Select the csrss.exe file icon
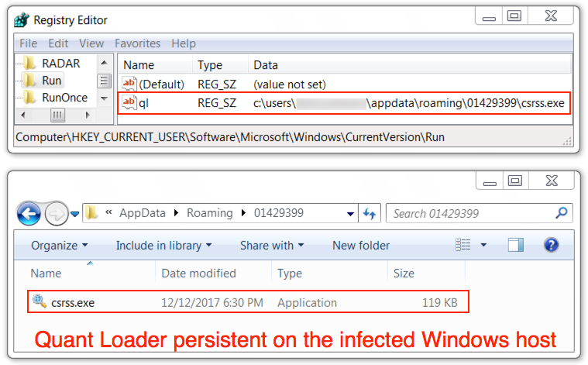The width and height of the screenshot is (588, 365). click(x=40, y=301)
